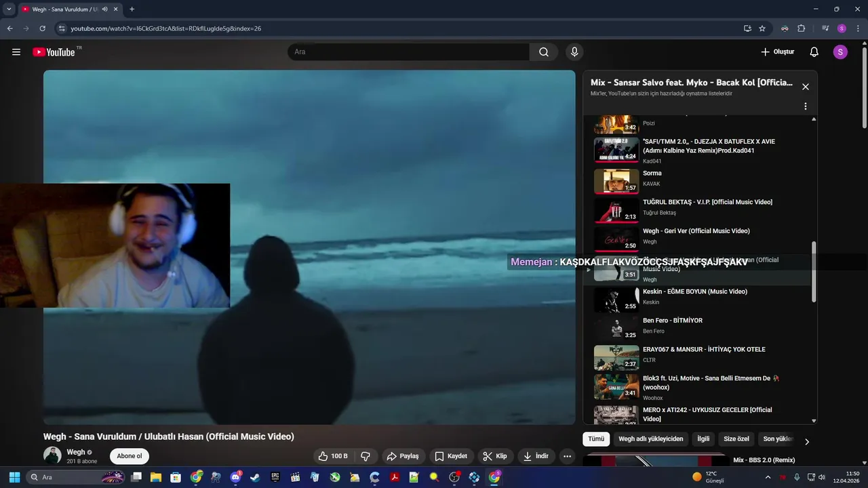The width and height of the screenshot is (868, 488).
Task: Play 'Ben Fero - BİTMİYOR' playlist item
Action: coord(698,328)
